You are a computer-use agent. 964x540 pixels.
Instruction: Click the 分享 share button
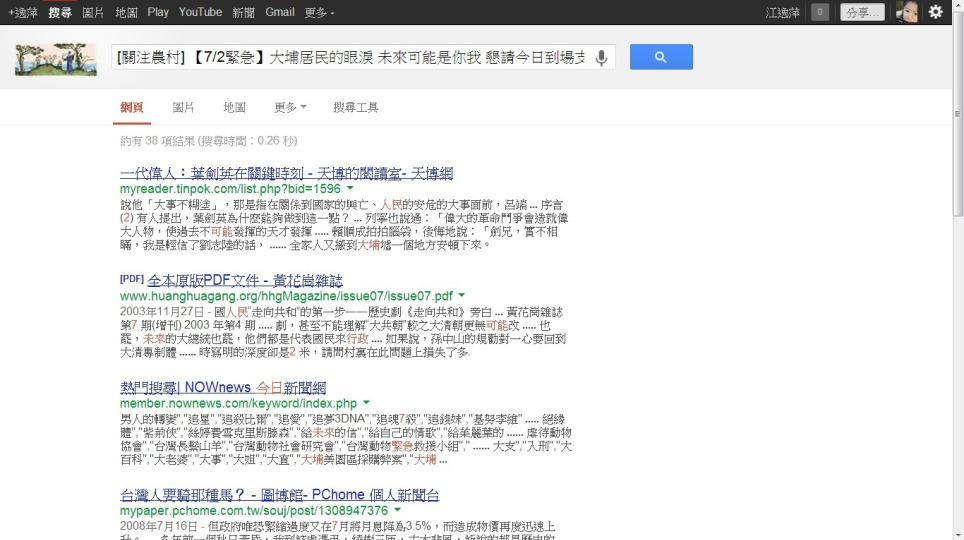tap(861, 12)
